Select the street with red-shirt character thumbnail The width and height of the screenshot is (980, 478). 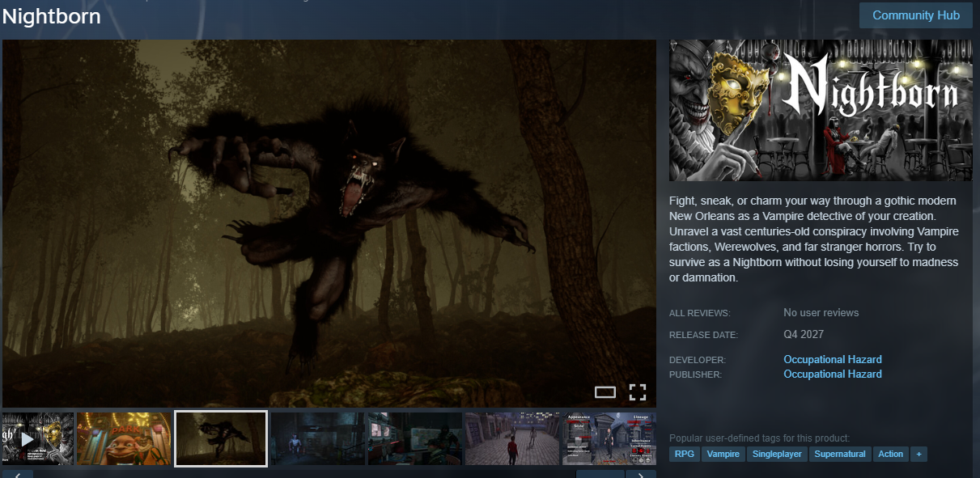[512, 438]
